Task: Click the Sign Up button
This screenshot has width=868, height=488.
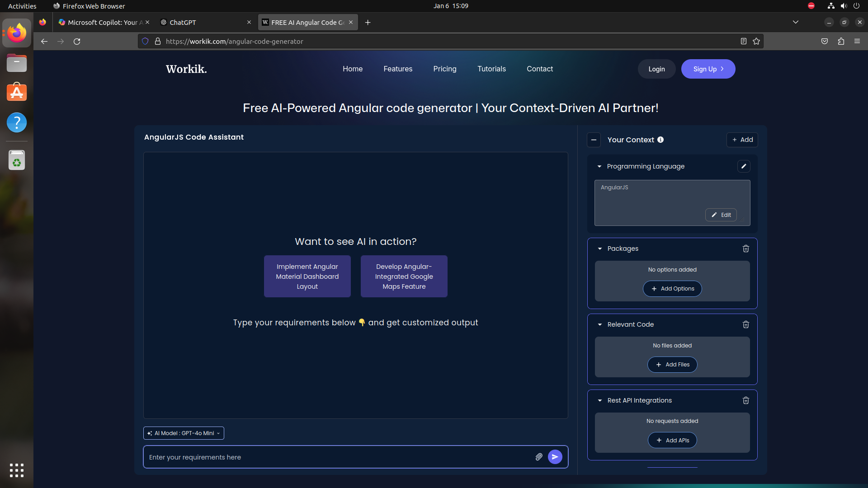Action: (x=708, y=69)
